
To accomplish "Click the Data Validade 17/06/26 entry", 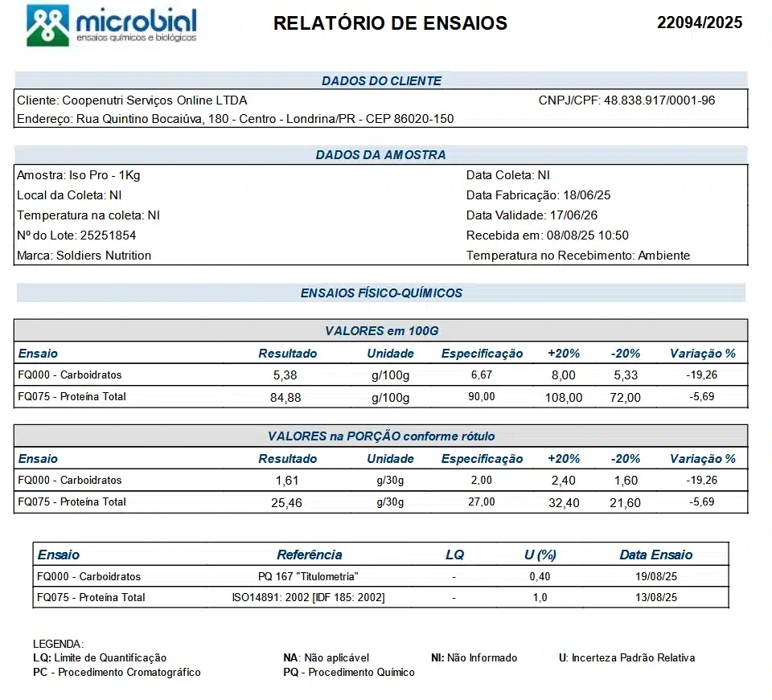I will point(532,215).
